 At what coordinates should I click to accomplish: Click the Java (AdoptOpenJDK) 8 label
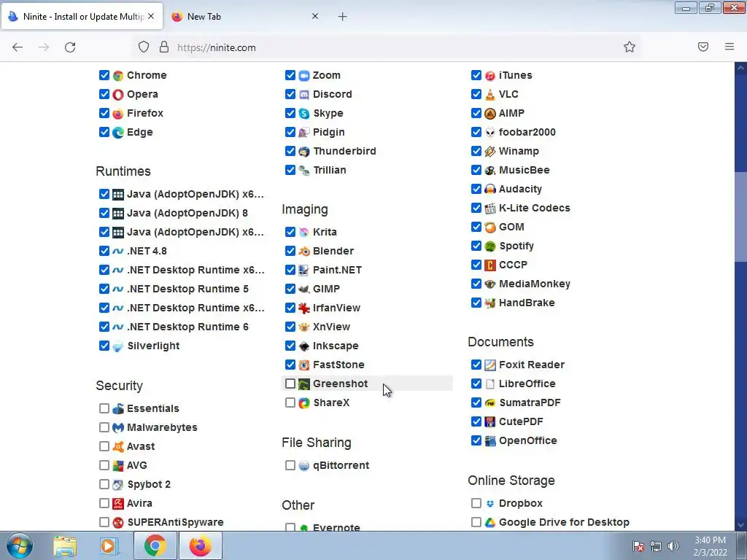click(x=187, y=213)
